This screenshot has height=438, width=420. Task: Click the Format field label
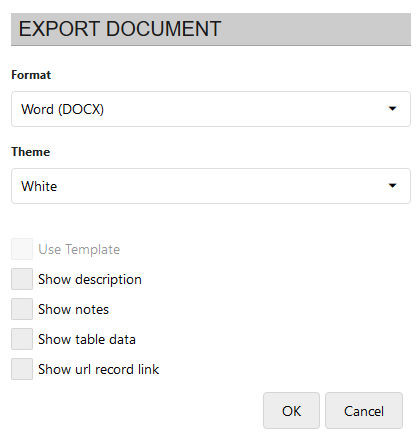[x=31, y=75]
